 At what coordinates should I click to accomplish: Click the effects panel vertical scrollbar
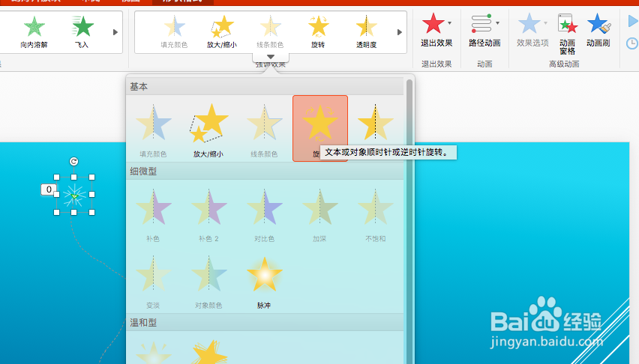(x=409, y=220)
